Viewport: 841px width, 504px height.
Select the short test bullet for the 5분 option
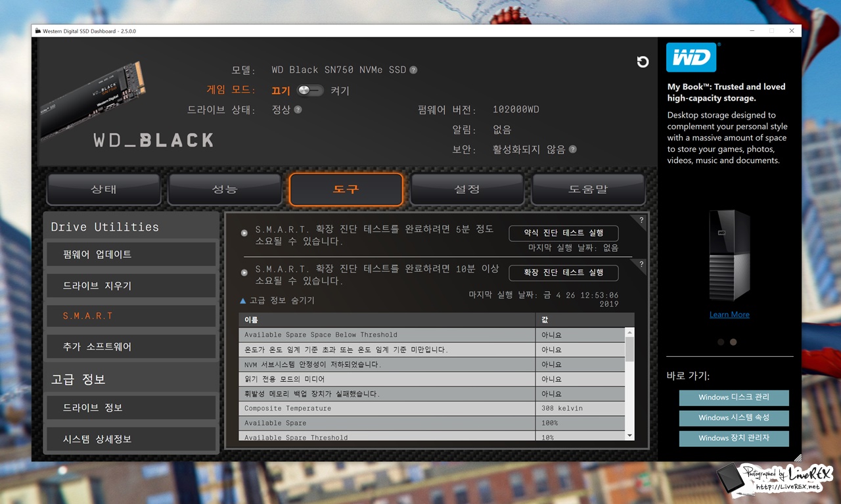click(244, 233)
